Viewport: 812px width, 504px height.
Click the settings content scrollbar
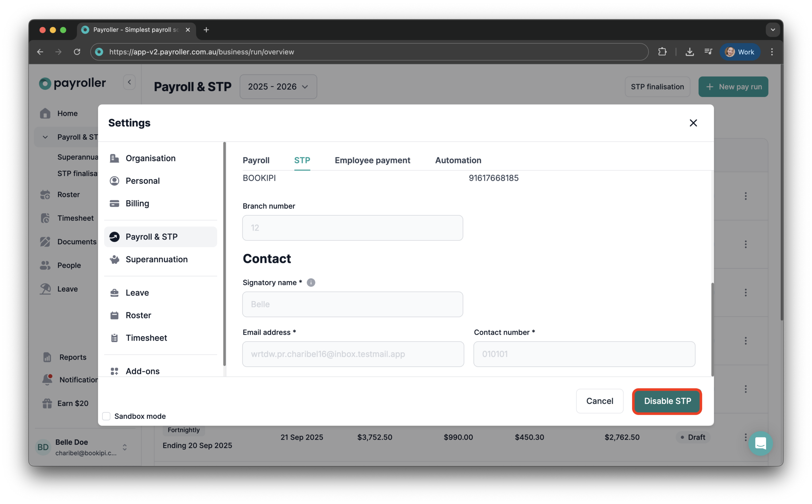click(x=712, y=330)
